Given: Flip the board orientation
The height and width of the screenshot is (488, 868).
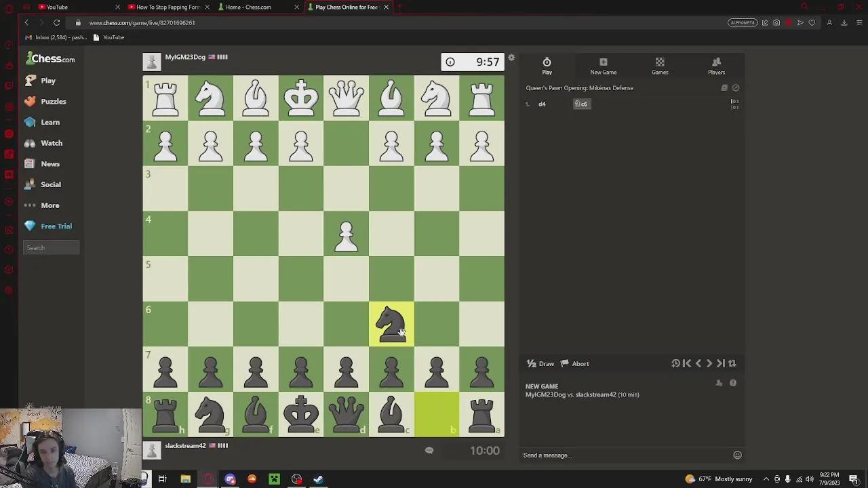Looking at the screenshot, I should [732, 363].
